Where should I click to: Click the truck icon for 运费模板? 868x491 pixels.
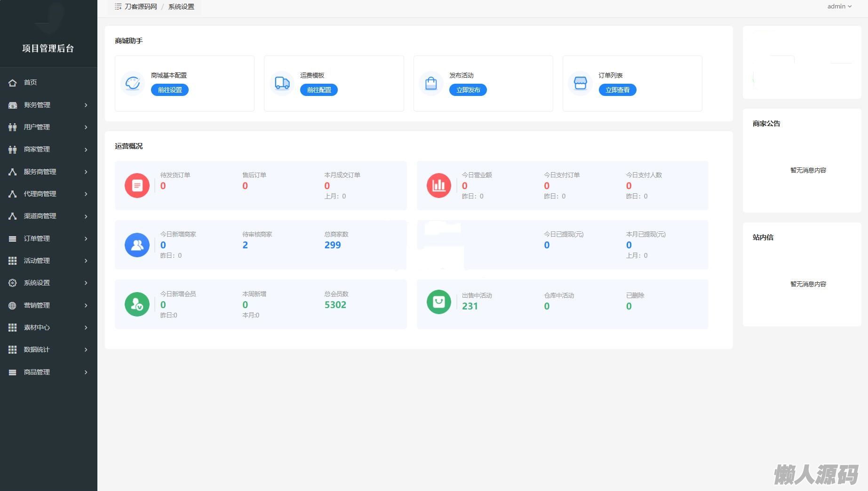(x=282, y=83)
